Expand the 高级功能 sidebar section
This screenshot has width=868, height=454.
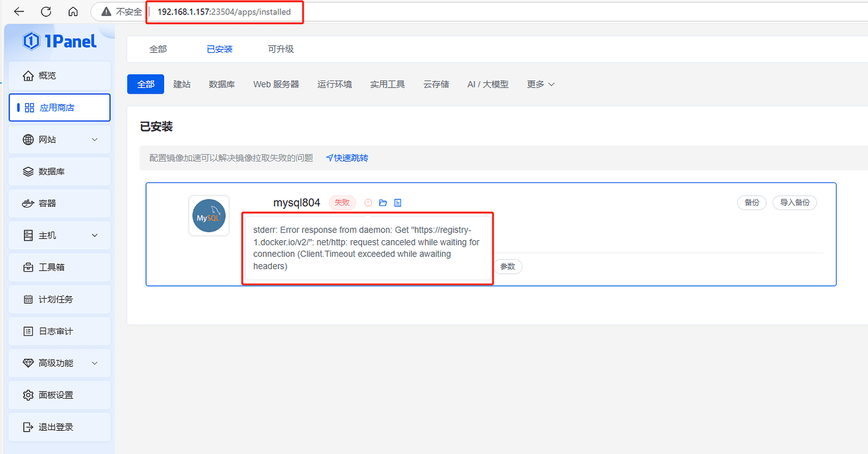pos(59,363)
